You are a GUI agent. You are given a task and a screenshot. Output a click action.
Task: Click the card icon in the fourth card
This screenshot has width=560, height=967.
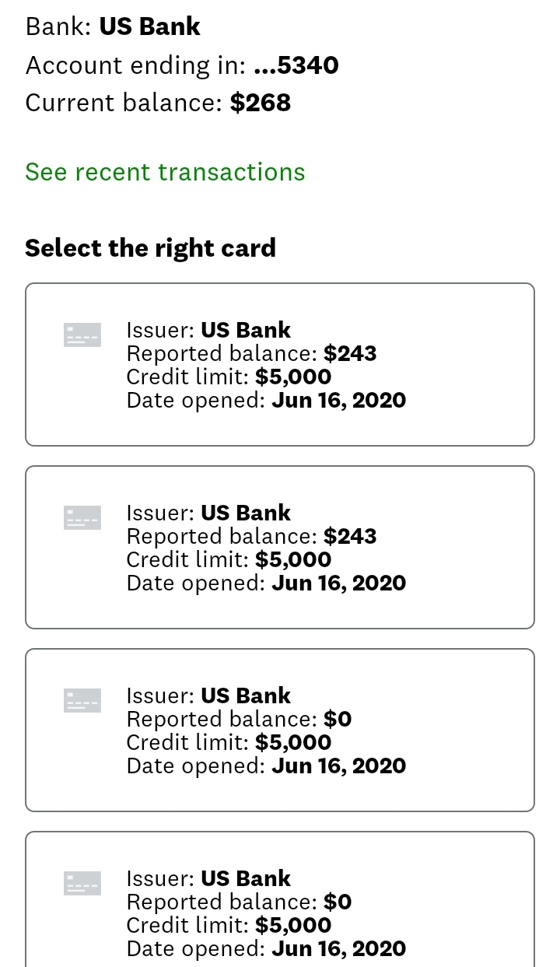82,883
